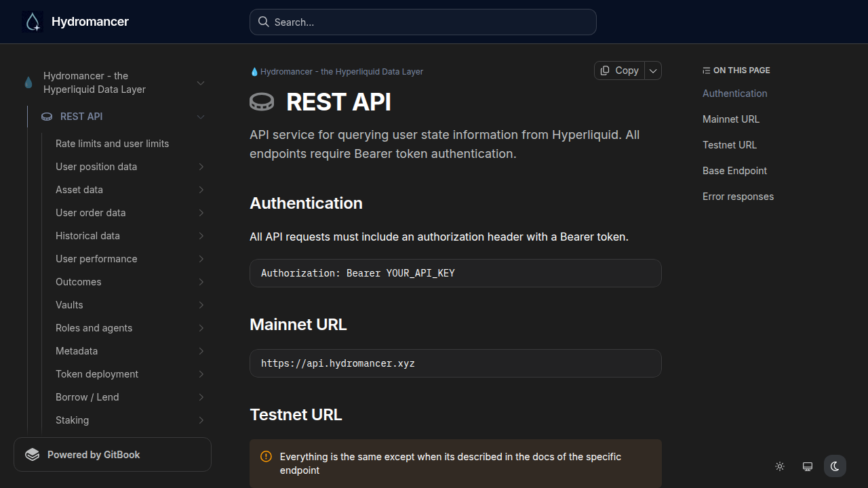Image resolution: width=868 pixels, height=488 pixels.
Task: Click the Mainnet URL section heading
Action: click(298, 325)
